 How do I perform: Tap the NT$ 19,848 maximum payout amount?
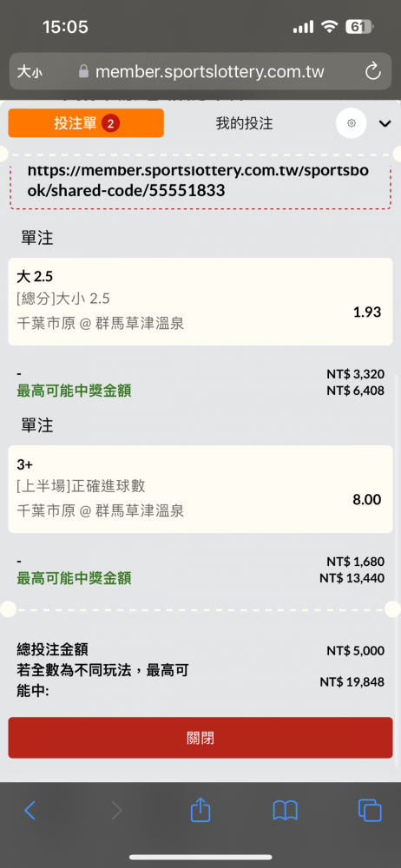352,682
